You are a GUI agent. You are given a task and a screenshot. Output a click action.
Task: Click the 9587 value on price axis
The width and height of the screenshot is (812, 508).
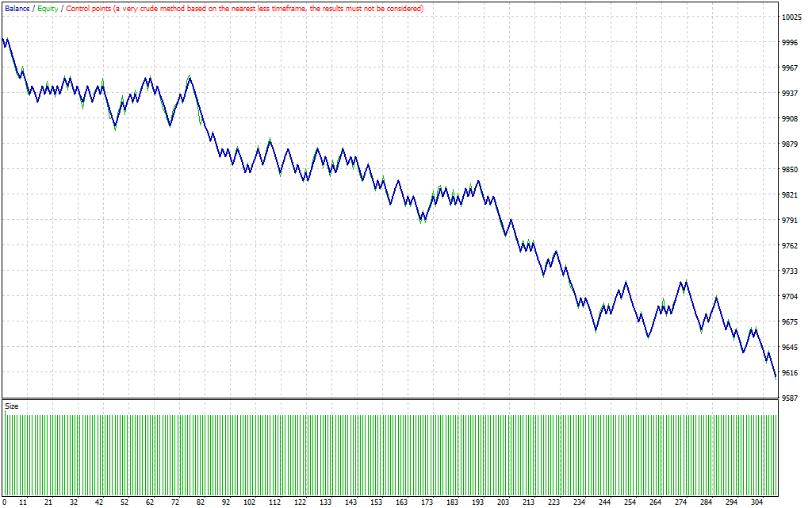pos(790,398)
